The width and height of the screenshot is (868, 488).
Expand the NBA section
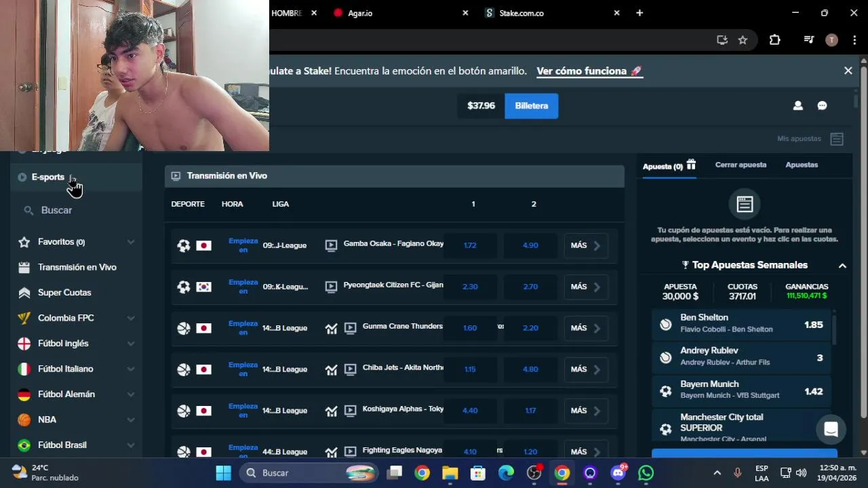point(131,420)
